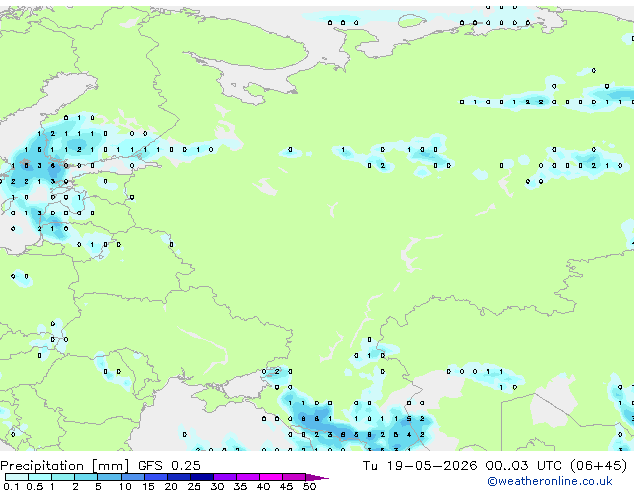Click the '0.5' legend scale label
The image size is (634, 490).
pyautogui.click(x=35, y=486)
